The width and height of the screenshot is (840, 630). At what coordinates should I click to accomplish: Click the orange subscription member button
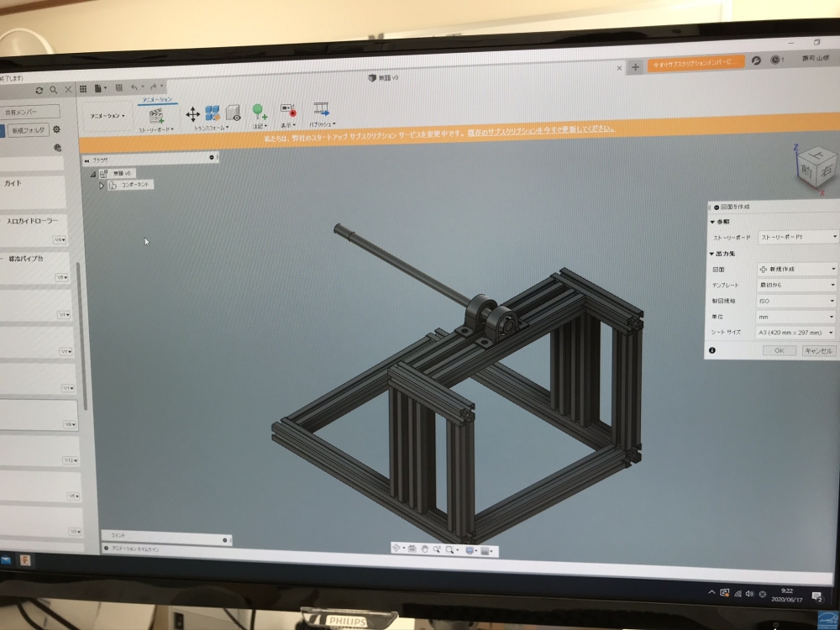click(x=696, y=63)
